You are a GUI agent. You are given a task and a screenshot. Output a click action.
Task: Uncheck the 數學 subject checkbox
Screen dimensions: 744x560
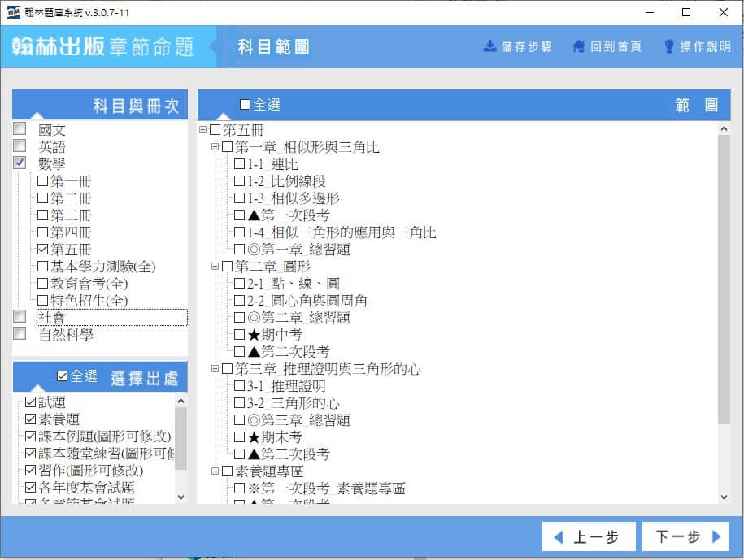pos(20,163)
